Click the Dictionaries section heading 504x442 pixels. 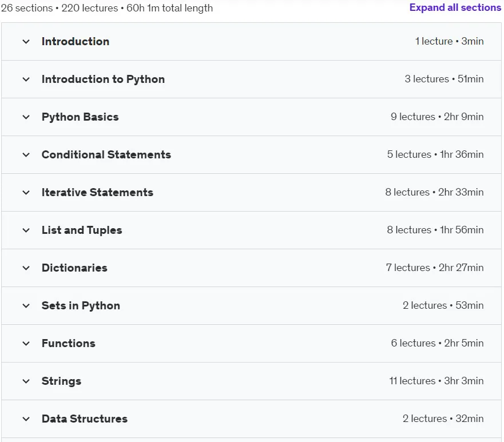point(74,268)
